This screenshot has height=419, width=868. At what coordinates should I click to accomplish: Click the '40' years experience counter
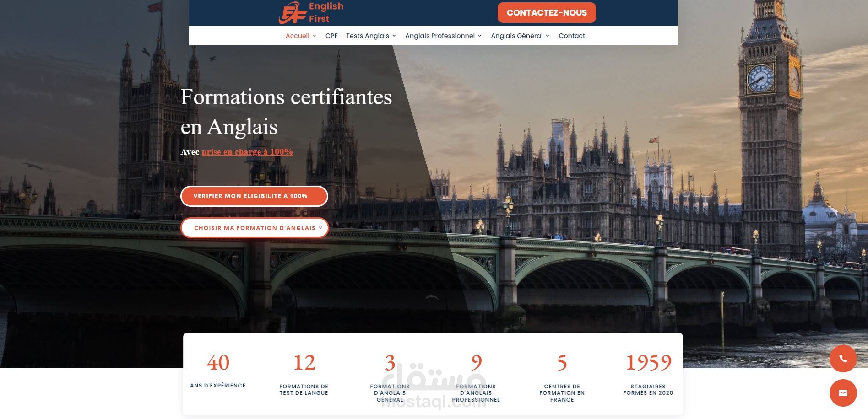pos(218,363)
